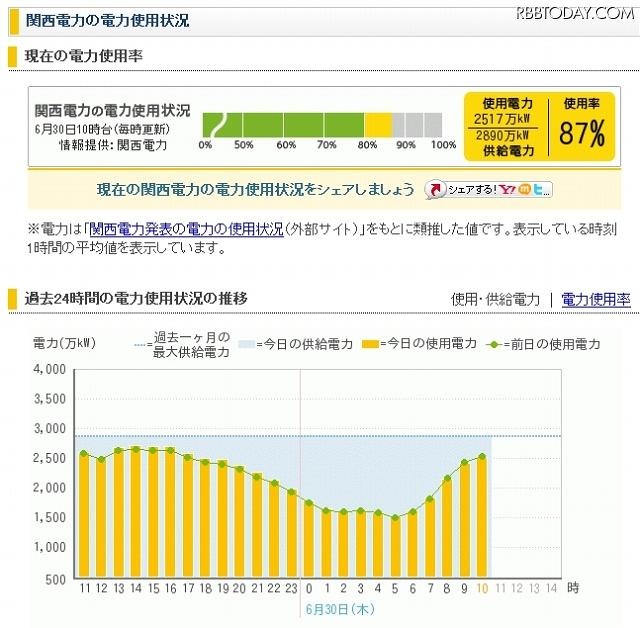The width and height of the screenshot is (640, 628).
Task: Click the red share arrow speech bubble icon
Action: (x=436, y=190)
